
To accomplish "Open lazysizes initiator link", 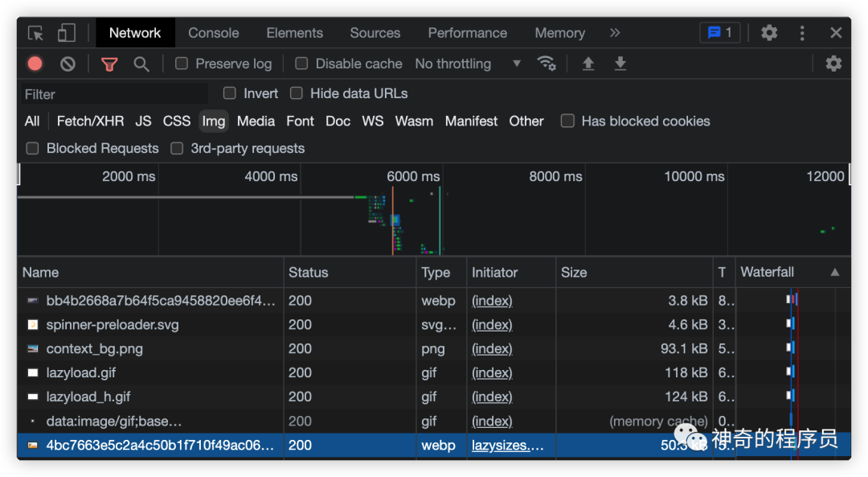I will [508, 446].
